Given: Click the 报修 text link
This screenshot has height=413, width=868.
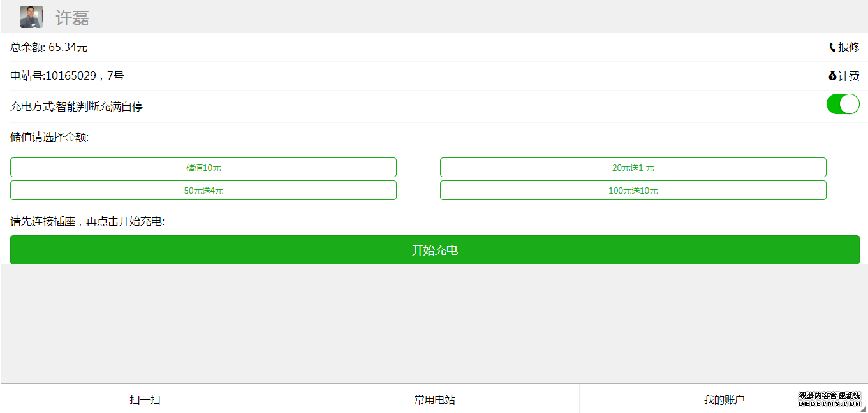Looking at the screenshot, I should point(849,47).
